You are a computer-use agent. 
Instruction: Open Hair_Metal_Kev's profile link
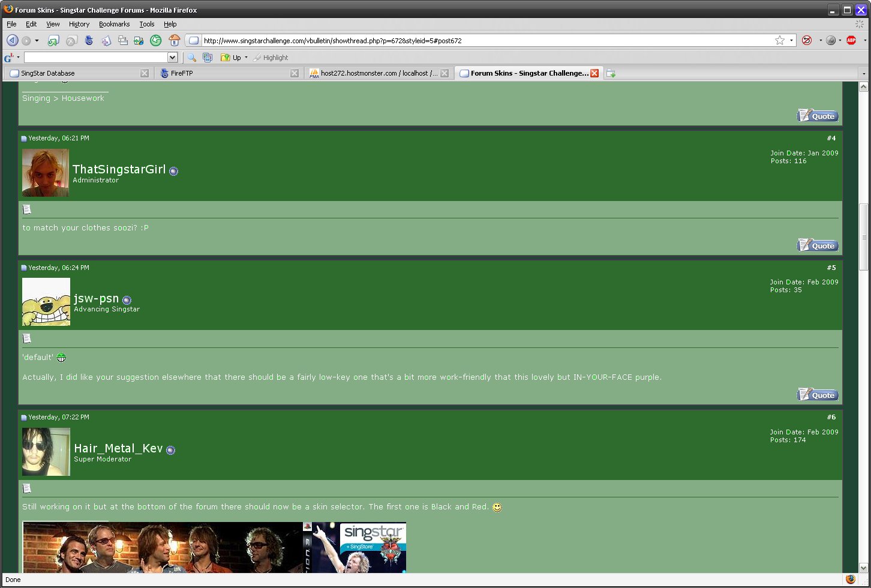click(118, 449)
